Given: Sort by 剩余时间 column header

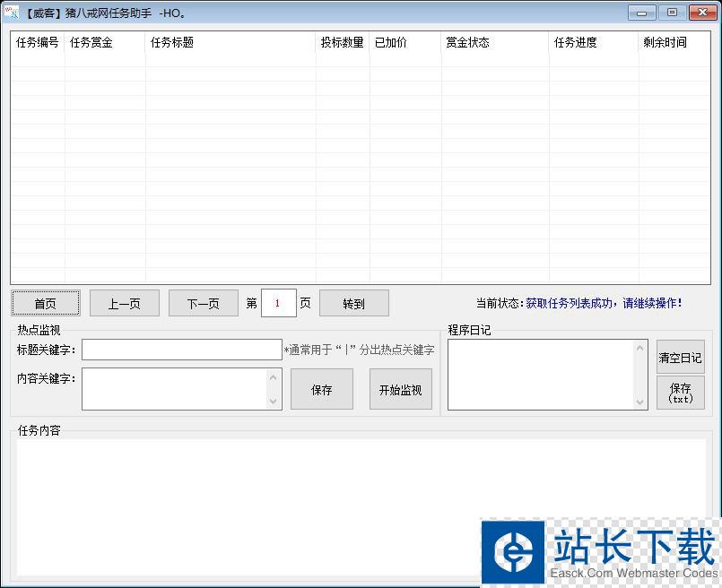Looking at the screenshot, I should tap(674, 43).
